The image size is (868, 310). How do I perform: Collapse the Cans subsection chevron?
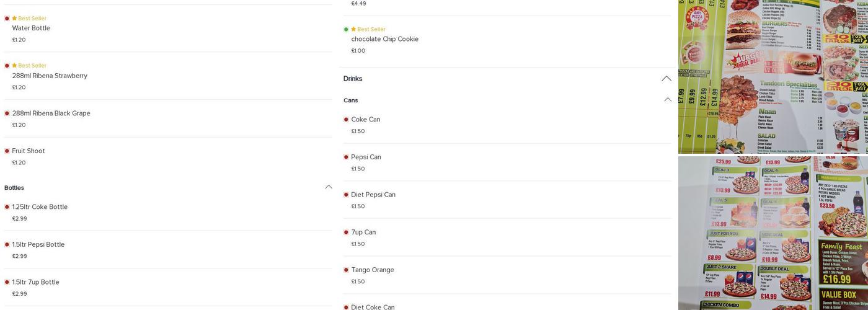point(668,100)
